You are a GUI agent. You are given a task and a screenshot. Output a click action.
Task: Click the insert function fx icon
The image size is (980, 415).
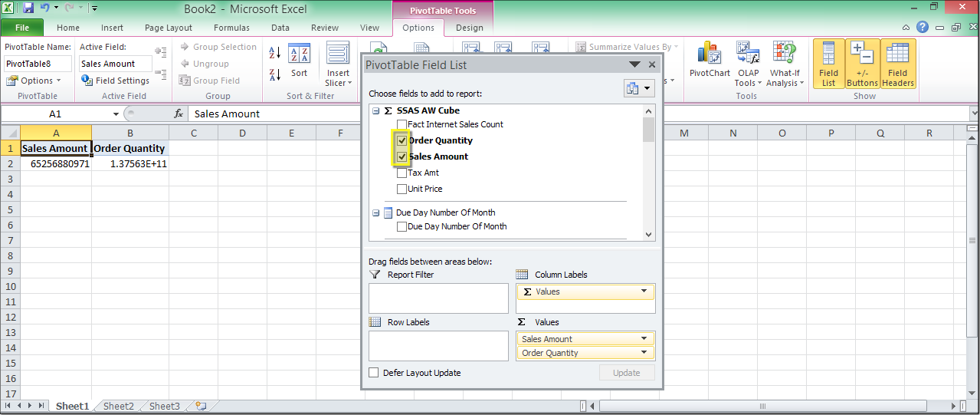tap(179, 114)
